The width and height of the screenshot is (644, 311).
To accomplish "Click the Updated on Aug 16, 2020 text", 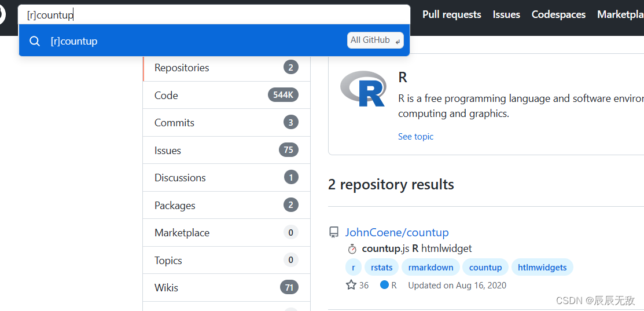I will pos(457,285).
